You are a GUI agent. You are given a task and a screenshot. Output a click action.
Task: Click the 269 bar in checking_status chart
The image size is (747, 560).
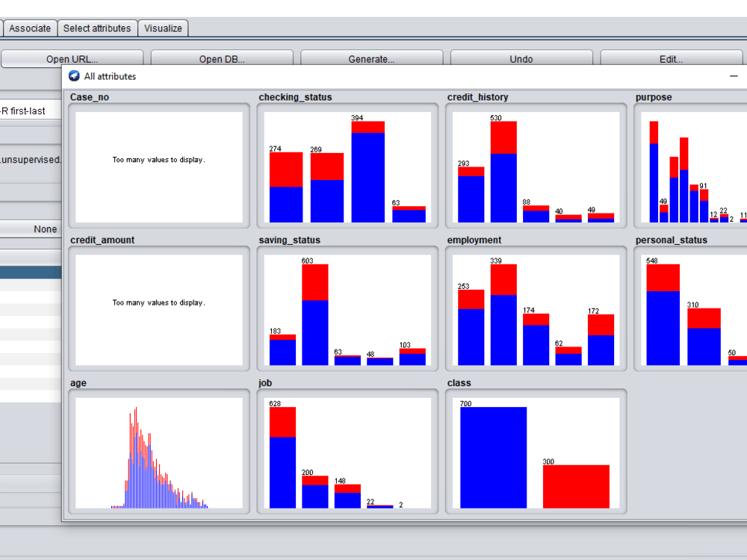point(327,187)
